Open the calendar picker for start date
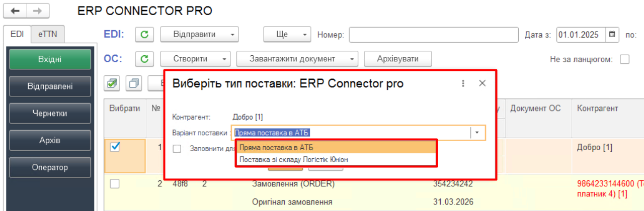 612,35
